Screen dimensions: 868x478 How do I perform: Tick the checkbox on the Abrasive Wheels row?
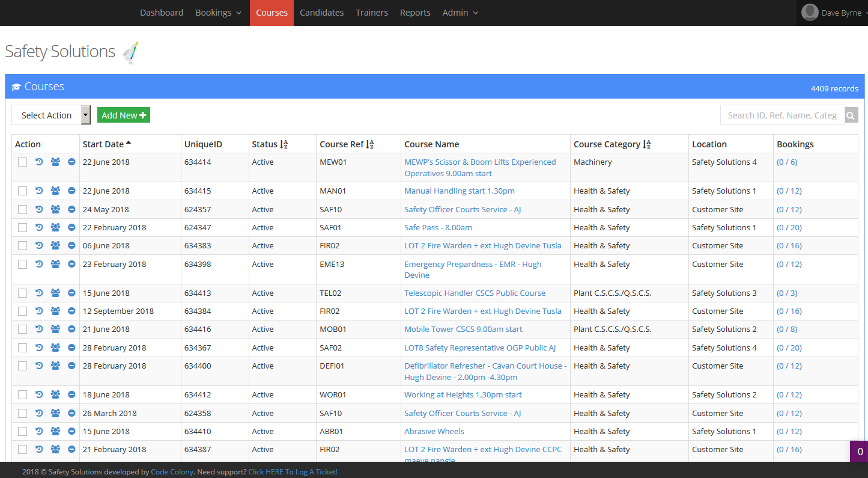click(x=22, y=431)
